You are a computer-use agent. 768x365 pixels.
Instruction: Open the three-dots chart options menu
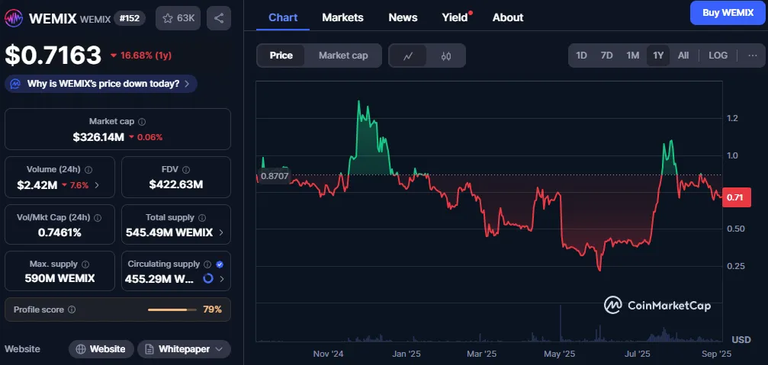pos(752,55)
